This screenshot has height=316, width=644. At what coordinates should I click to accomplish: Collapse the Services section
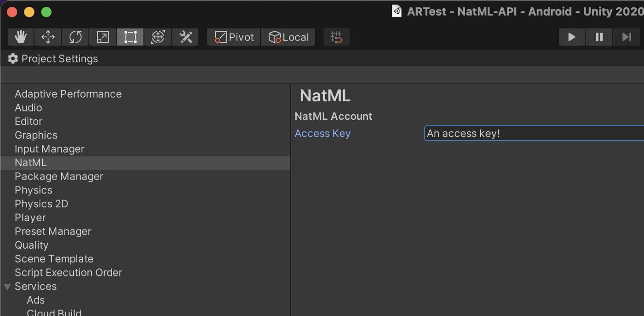pos(7,287)
